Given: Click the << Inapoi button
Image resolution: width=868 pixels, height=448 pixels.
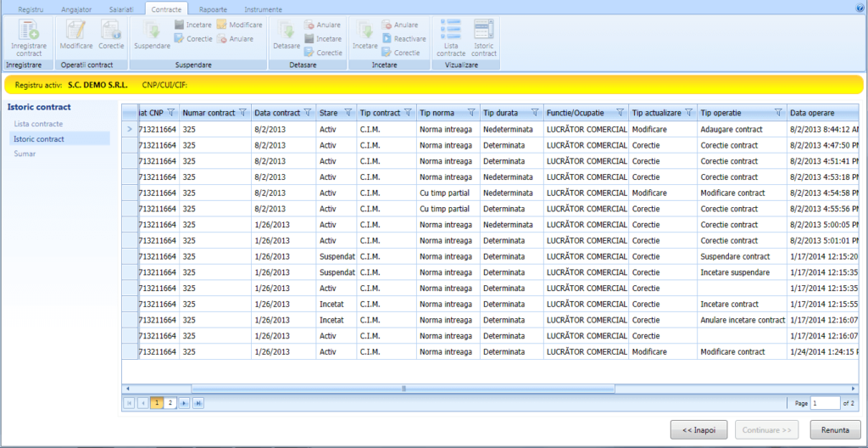Looking at the screenshot, I should click(699, 429).
